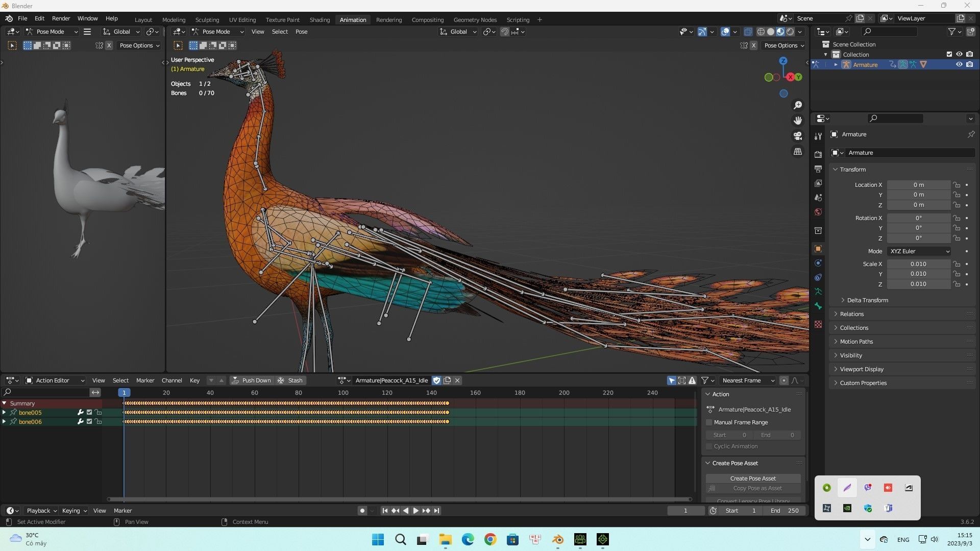Click the Scale X value field
The height and width of the screenshot is (551, 980).
click(918, 264)
